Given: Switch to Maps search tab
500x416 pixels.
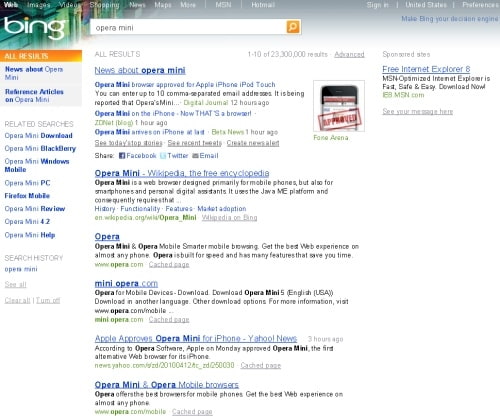Looking at the screenshot, I should coord(163,5).
